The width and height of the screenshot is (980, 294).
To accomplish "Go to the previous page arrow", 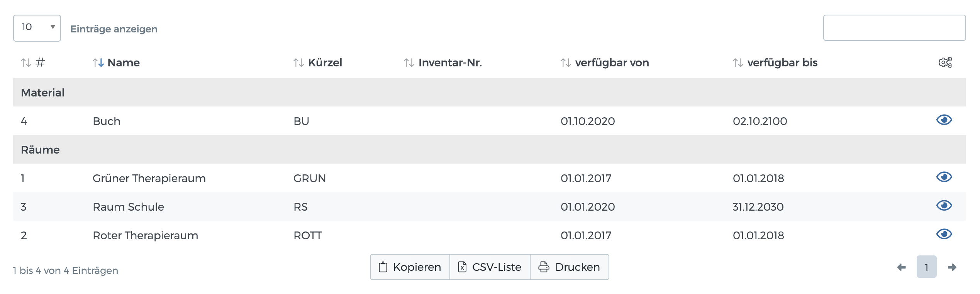I will coord(901,267).
